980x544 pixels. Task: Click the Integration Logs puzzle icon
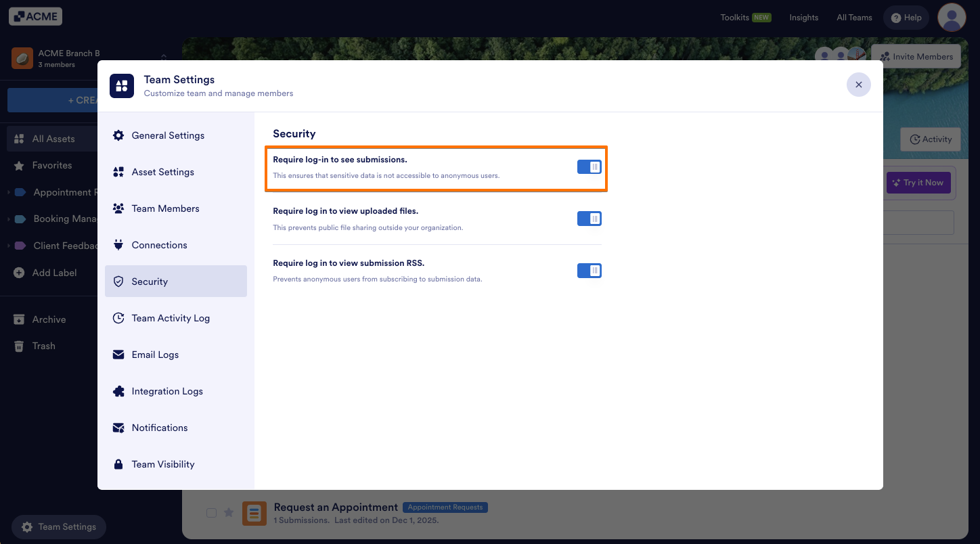pos(118,391)
